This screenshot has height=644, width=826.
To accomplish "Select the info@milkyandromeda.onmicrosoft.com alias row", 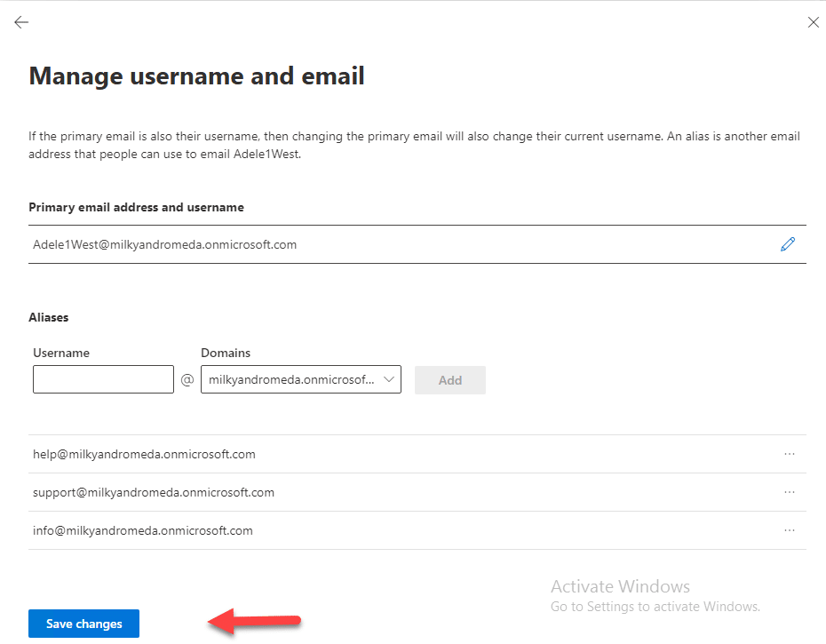I will tap(417, 530).
